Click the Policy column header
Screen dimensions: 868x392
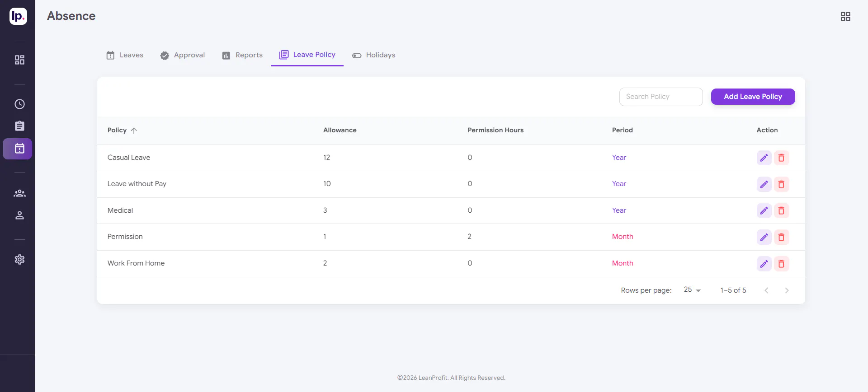(117, 130)
